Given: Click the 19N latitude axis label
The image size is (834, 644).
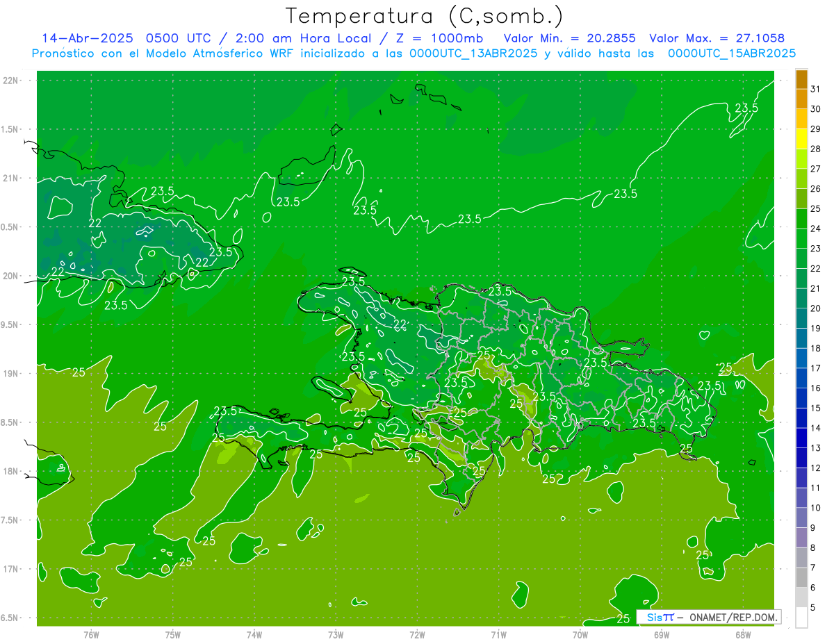Looking at the screenshot, I should coord(10,374).
